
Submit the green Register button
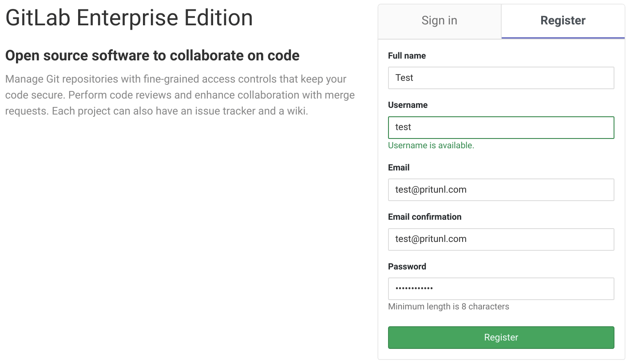[x=501, y=337]
